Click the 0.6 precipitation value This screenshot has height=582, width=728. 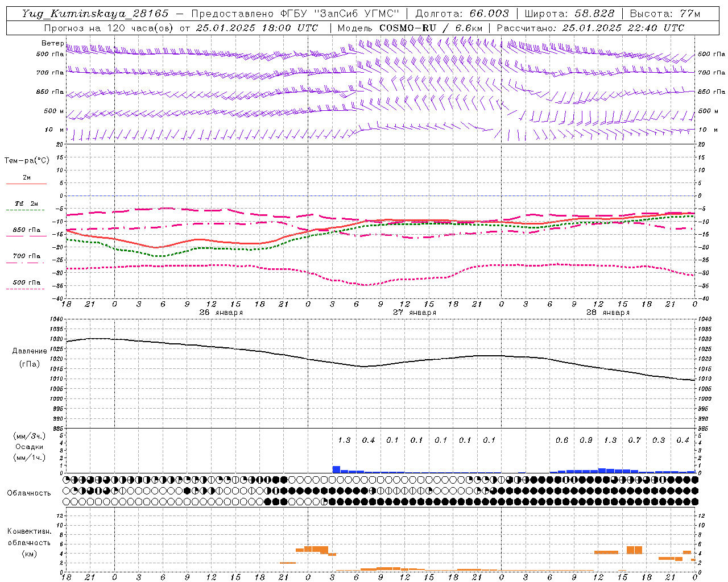[562, 440]
